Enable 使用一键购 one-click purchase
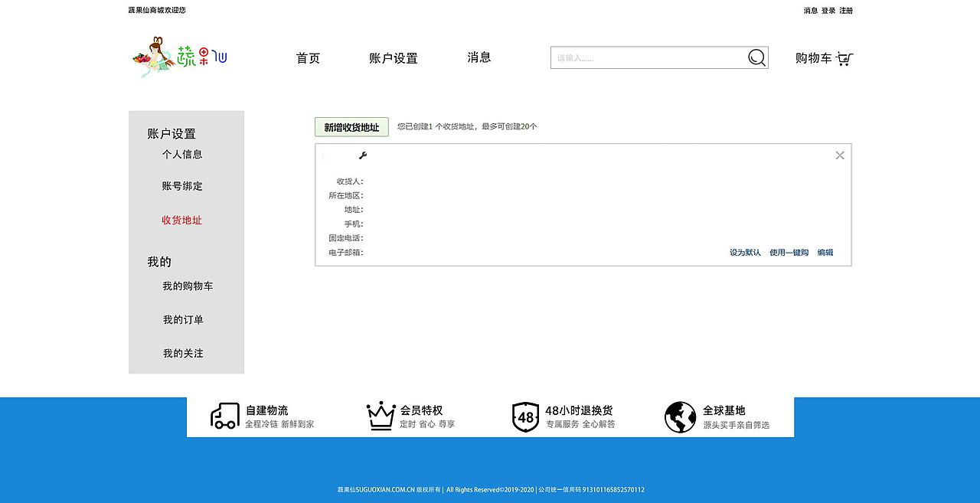Image resolution: width=980 pixels, height=503 pixels. [789, 252]
